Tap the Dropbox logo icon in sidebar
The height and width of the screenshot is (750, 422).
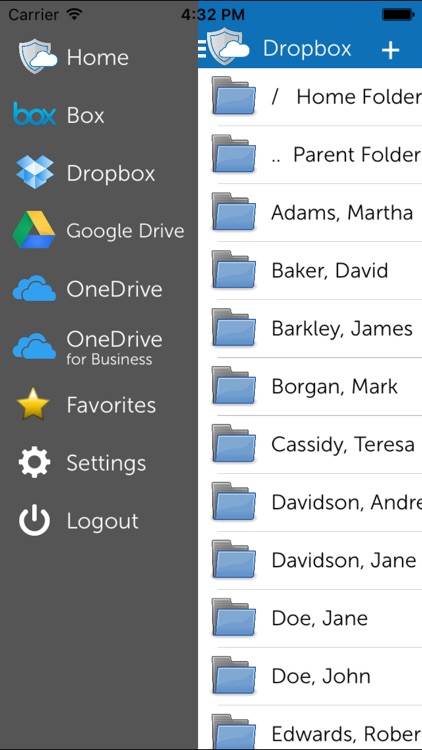tap(35, 172)
